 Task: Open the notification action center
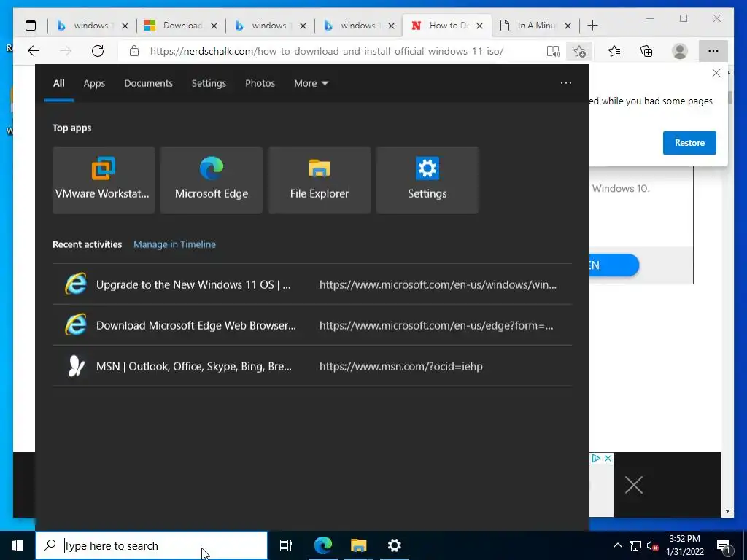[724, 546]
